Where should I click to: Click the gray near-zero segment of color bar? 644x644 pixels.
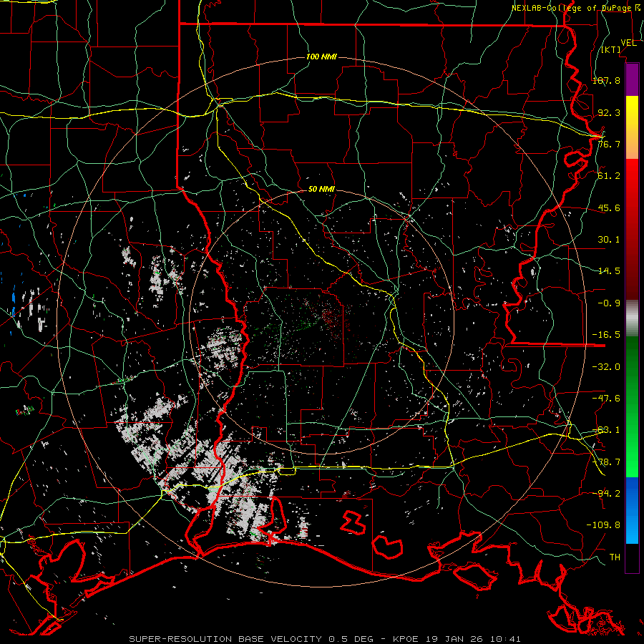tap(632, 318)
